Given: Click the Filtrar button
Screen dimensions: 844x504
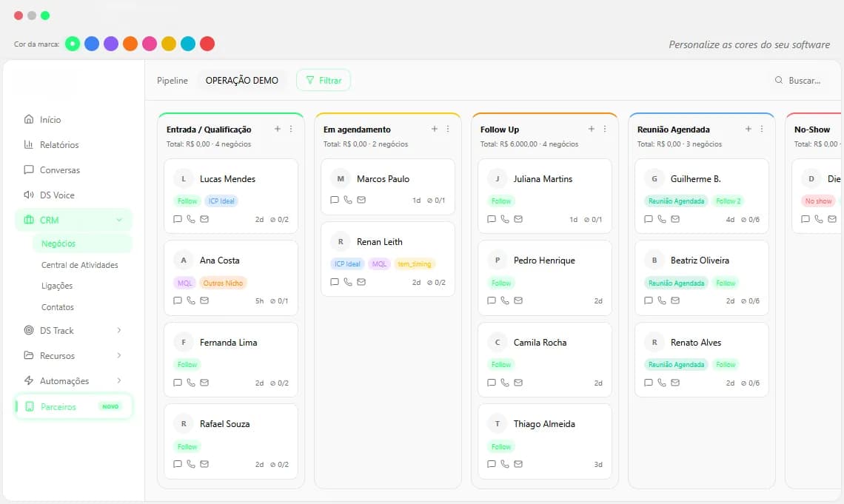Looking at the screenshot, I should coord(324,80).
